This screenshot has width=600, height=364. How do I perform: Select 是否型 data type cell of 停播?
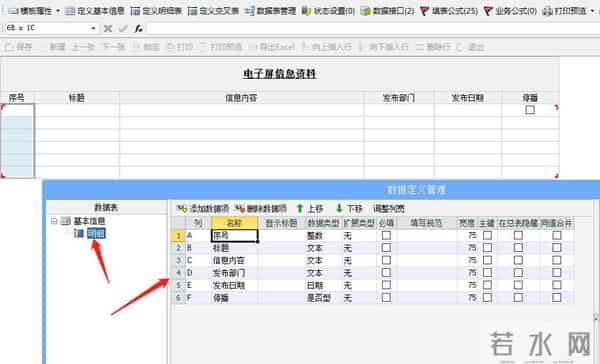point(323,297)
